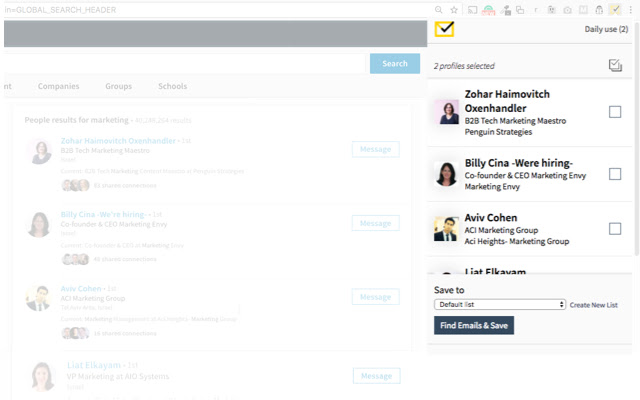
Task: Click the clipboard extension icon in the toolbar
Action: click(x=551, y=10)
